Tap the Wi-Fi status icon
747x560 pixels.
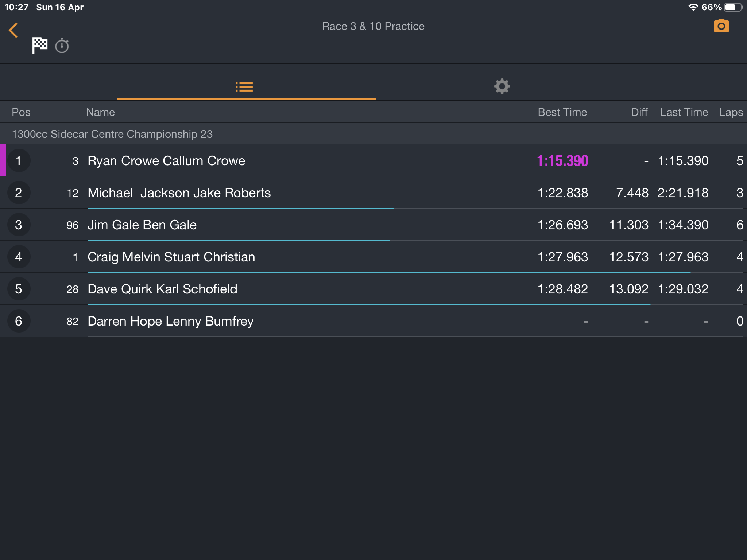click(x=693, y=7)
